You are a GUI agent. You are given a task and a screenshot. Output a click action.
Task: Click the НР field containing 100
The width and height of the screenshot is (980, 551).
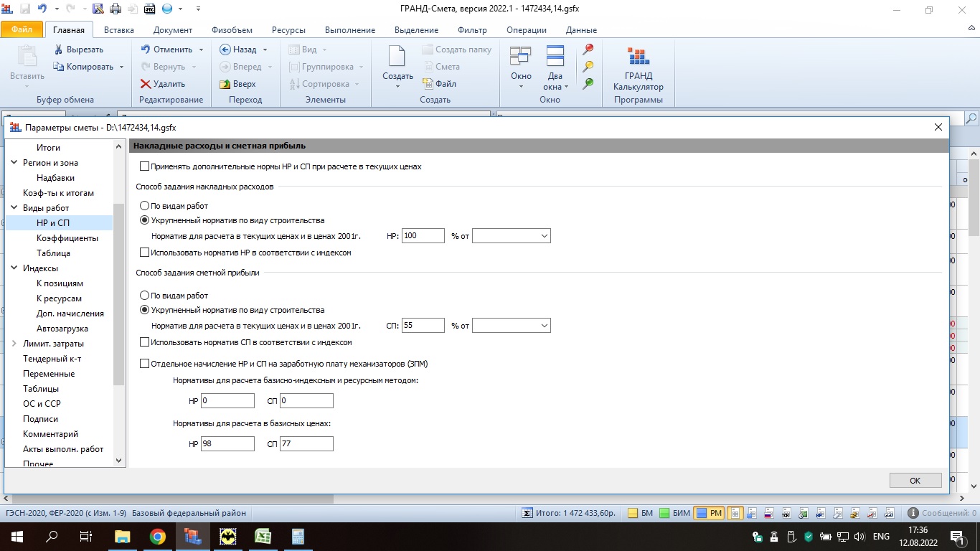(423, 235)
